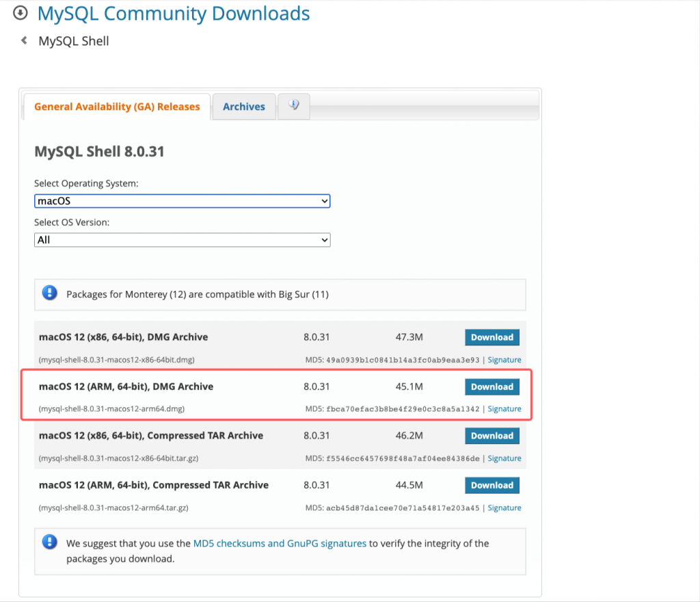Click MD5 hash 49a0939b1c0841b14a3fc0ab9eaa3e93
The height and width of the screenshot is (602, 700).
coord(403,360)
